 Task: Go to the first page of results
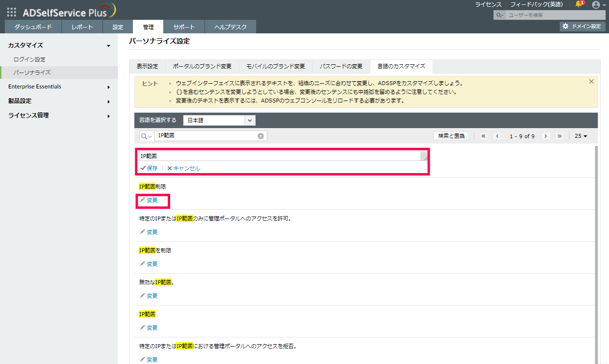pyautogui.click(x=483, y=136)
